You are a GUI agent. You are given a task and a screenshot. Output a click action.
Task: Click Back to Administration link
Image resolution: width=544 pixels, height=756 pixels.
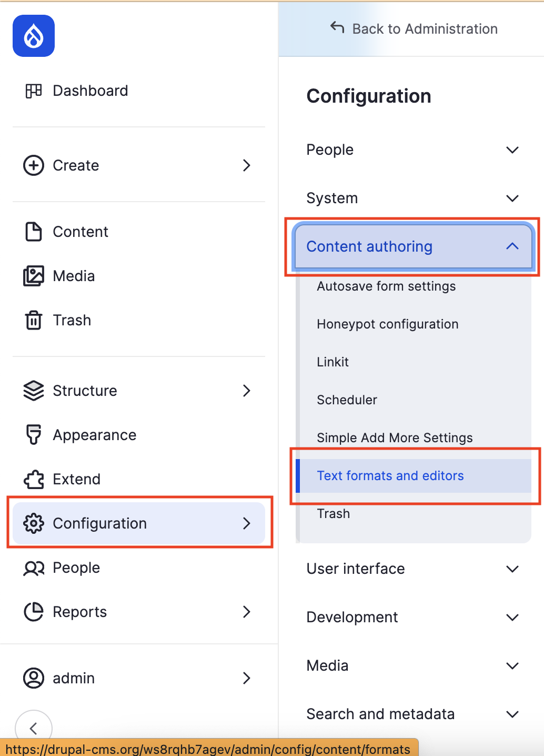click(414, 29)
